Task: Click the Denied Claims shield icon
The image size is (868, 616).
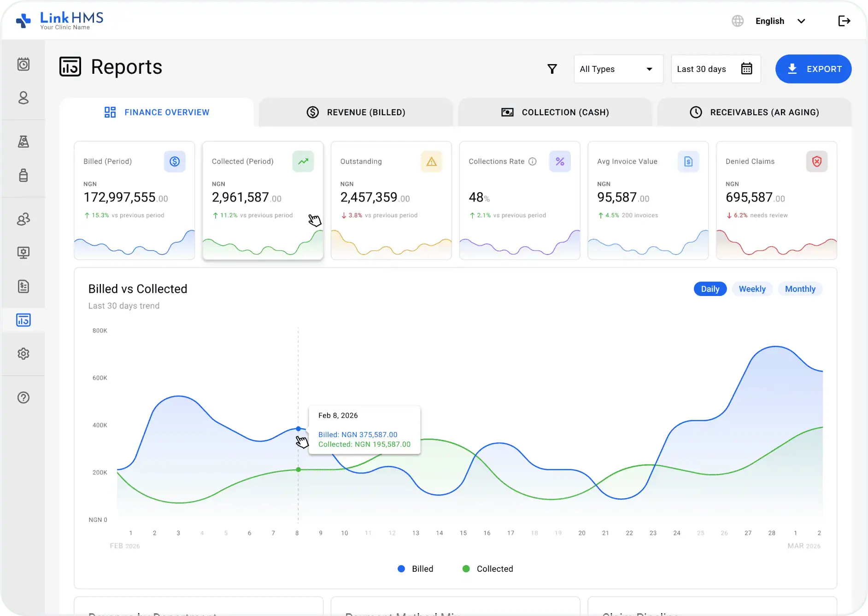Action: point(816,161)
